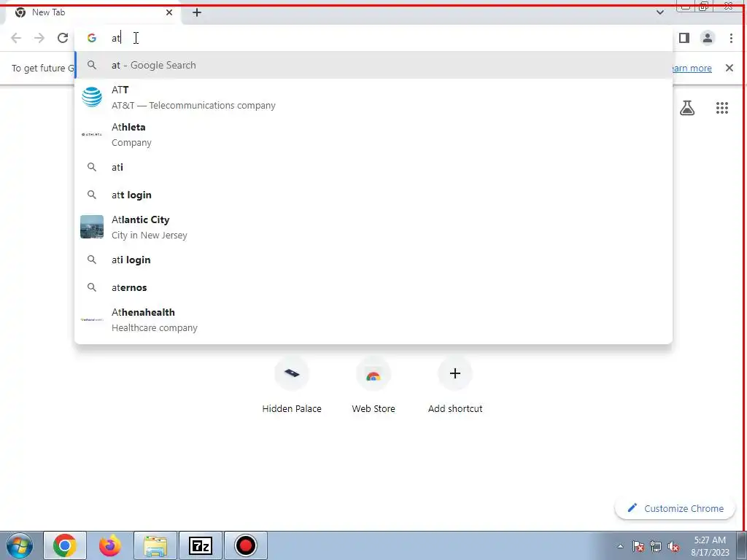Open the Hidden Palace shortcut
Image resolution: width=747 pixels, height=560 pixels.
[x=292, y=385]
